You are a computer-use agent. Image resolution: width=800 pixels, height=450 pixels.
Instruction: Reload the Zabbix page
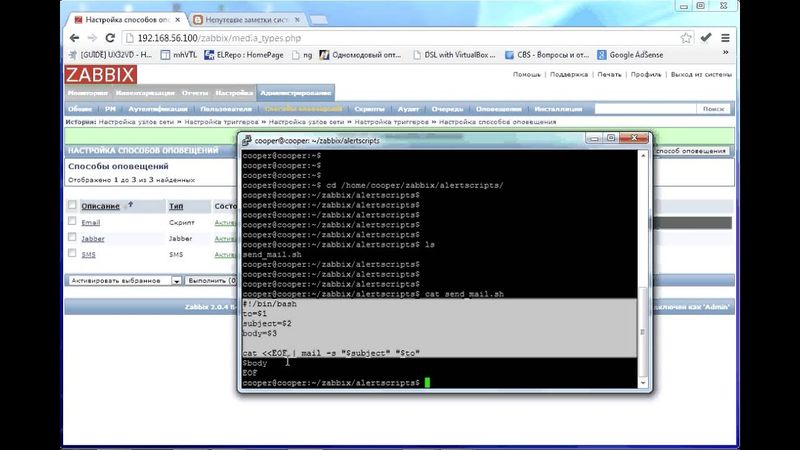click(x=110, y=38)
